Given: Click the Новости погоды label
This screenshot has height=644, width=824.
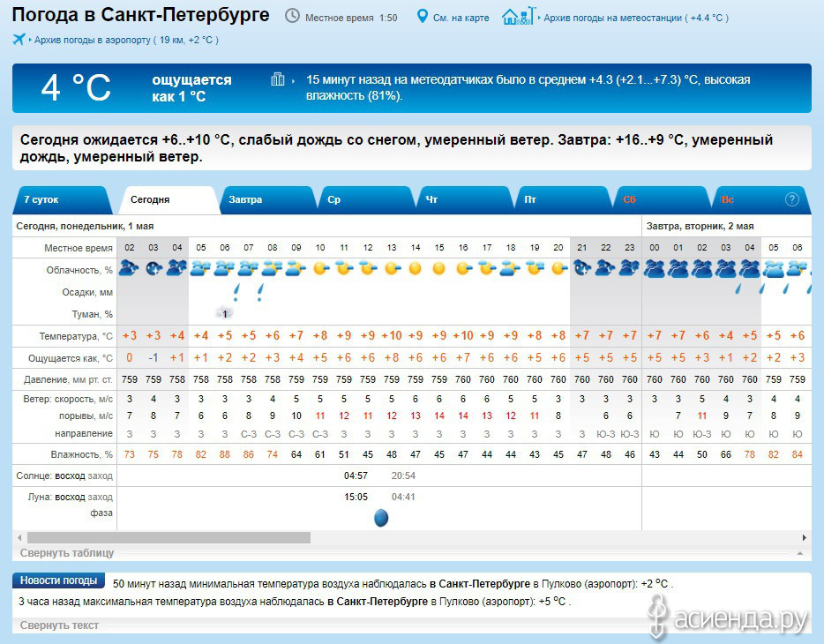Looking at the screenshot, I should click(x=58, y=580).
